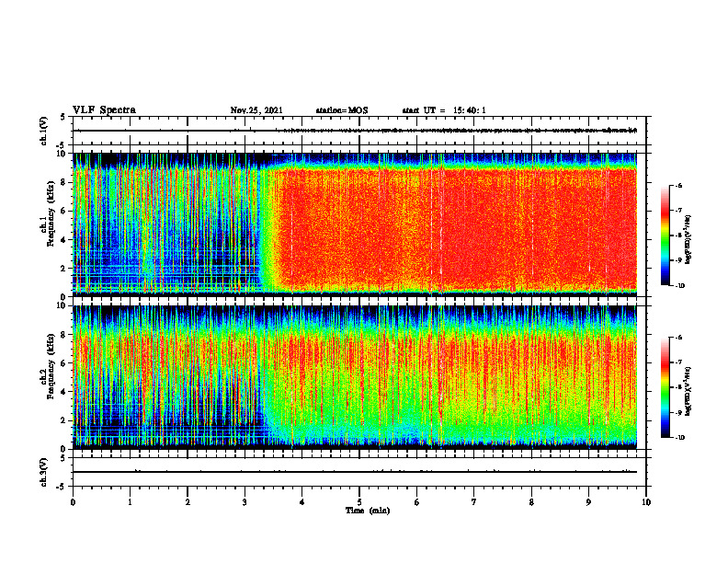
Task: Click the "8" kHz tick on ch.1 frequency axis
Action: (64, 182)
